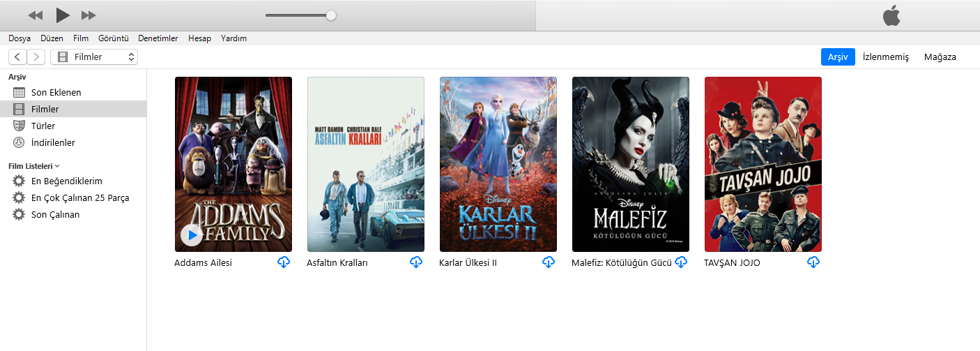
Task: Select İndirilenler in the sidebar
Action: click(x=73, y=142)
